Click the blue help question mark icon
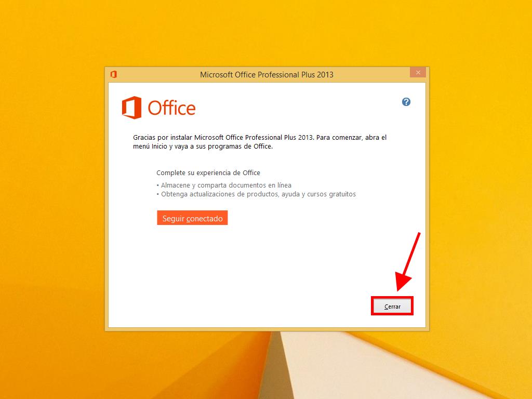The height and width of the screenshot is (399, 532). coord(406,102)
